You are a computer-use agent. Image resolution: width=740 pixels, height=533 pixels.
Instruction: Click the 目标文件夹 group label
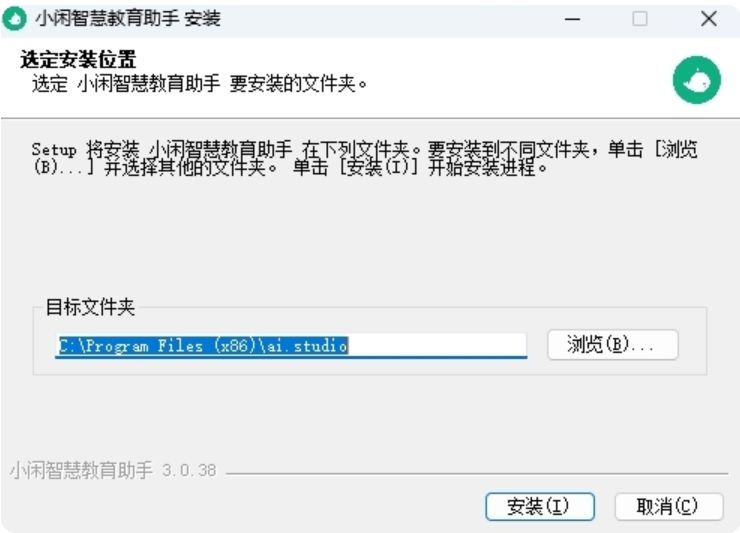tap(90, 307)
